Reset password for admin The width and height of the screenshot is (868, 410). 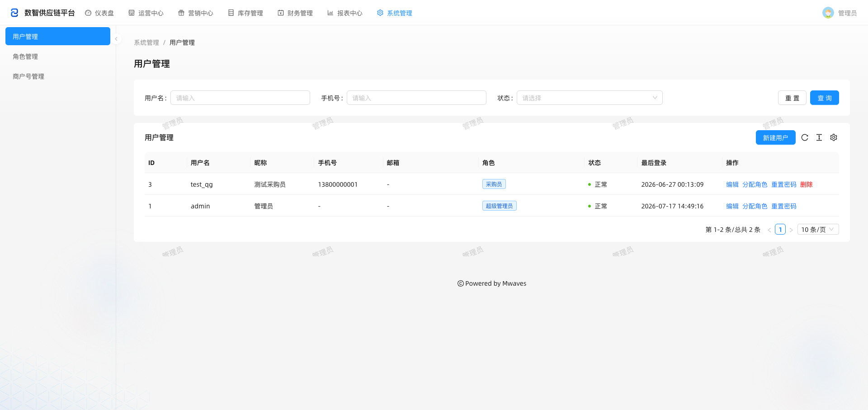click(784, 206)
